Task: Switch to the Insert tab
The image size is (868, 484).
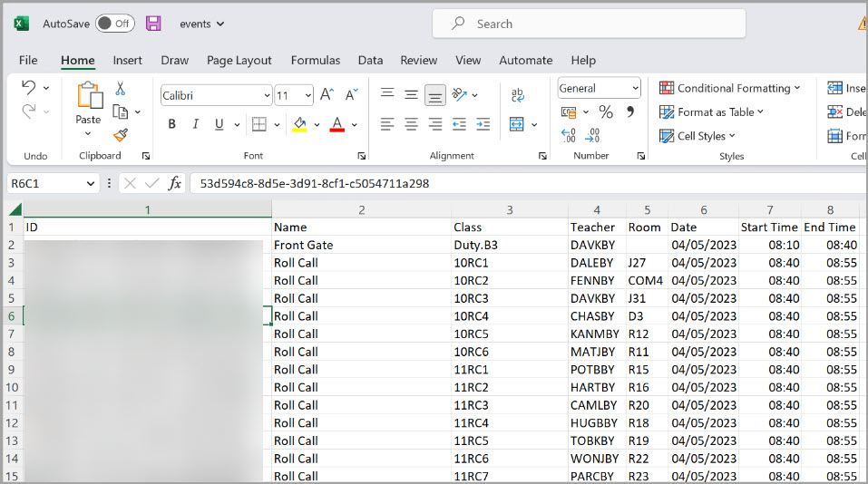Action: (127, 61)
